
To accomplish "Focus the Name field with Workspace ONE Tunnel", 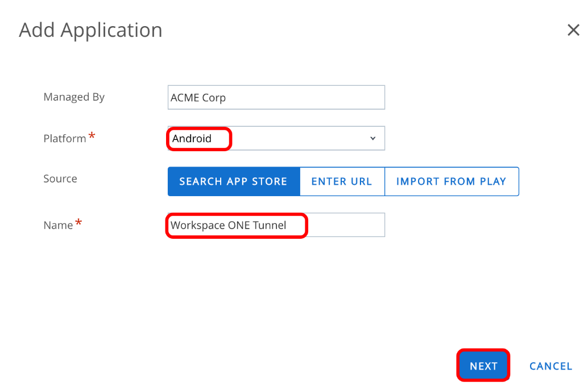I will (x=276, y=225).
